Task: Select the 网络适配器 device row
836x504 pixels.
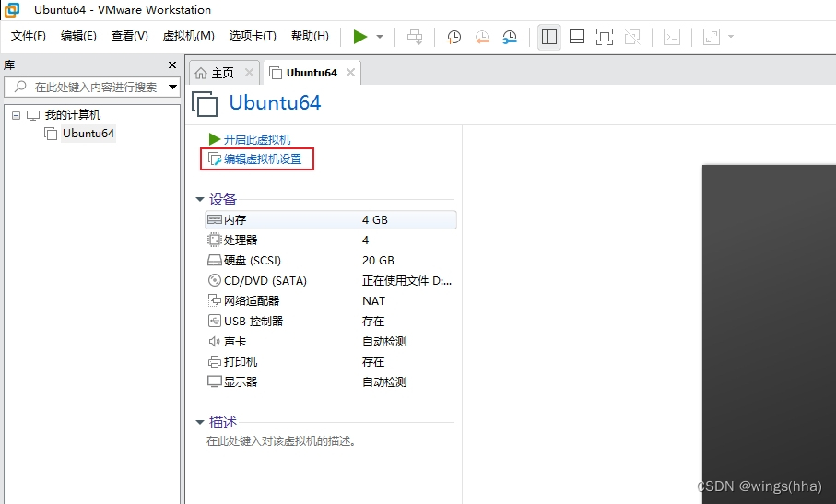Action: tap(331, 301)
